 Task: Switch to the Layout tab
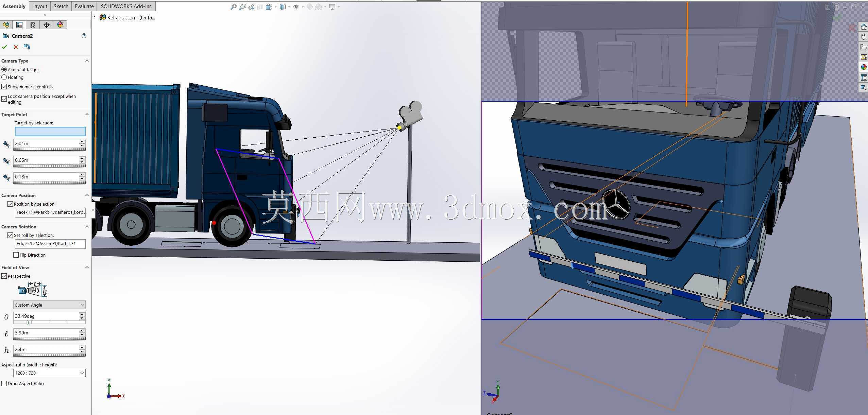40,6
